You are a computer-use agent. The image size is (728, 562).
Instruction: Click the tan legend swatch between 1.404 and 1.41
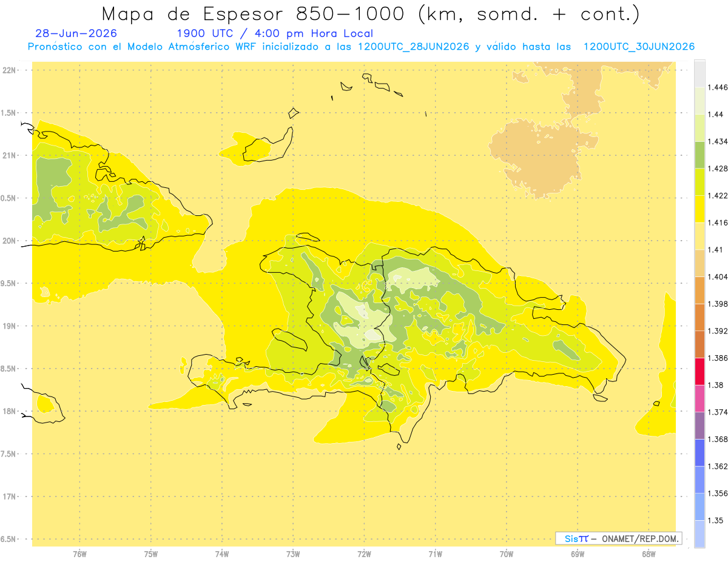tap(699, 263)
